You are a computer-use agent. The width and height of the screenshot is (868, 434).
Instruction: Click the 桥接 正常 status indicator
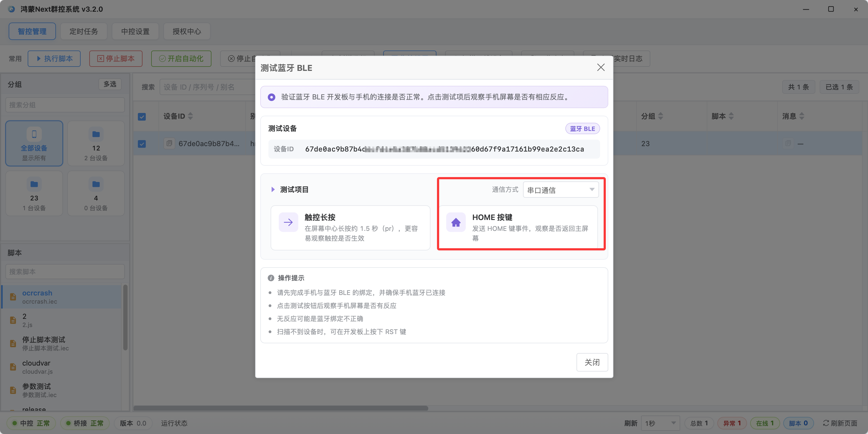click(x=85, y=423)
